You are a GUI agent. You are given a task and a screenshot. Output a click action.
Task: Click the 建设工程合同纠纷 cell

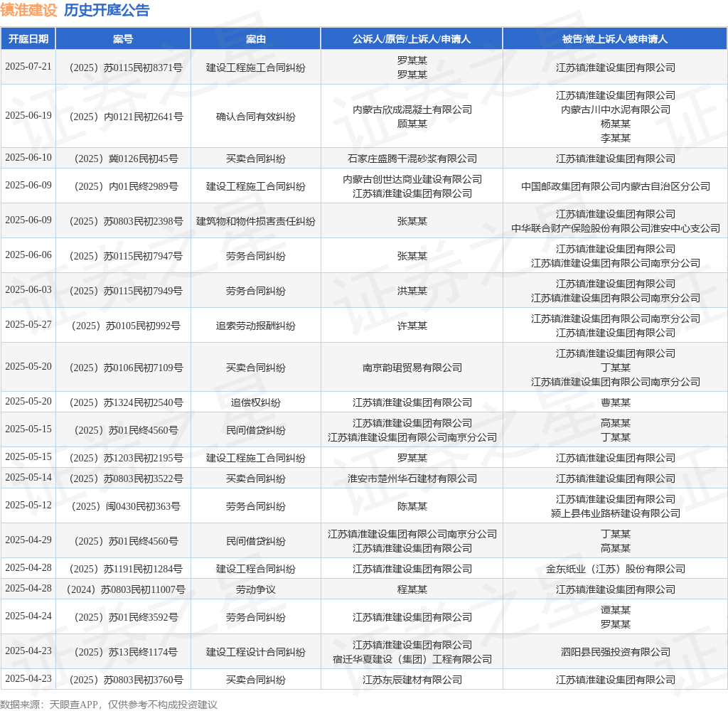point(256,570)
